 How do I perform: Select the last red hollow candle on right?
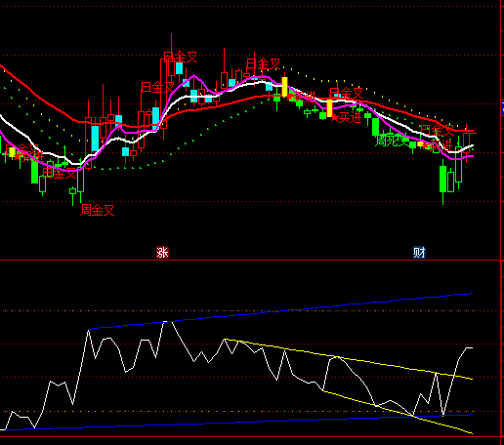(467, 142)
